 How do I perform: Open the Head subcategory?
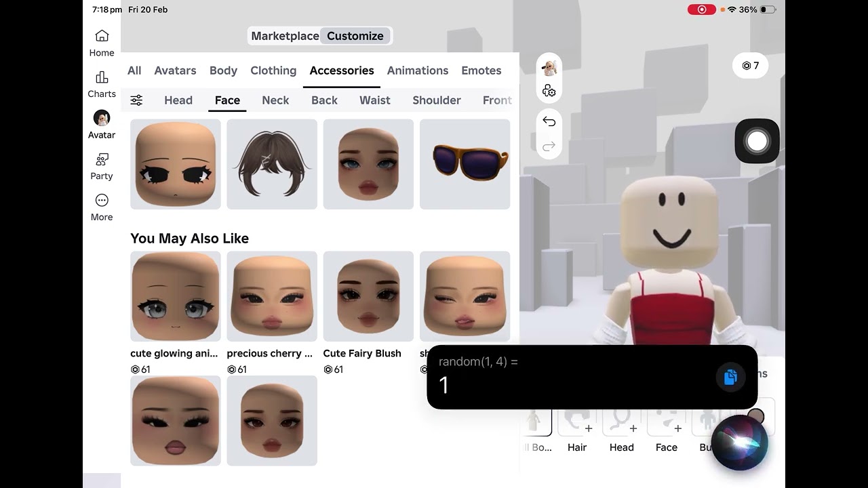pyautogui.click(x=178, y=100)
